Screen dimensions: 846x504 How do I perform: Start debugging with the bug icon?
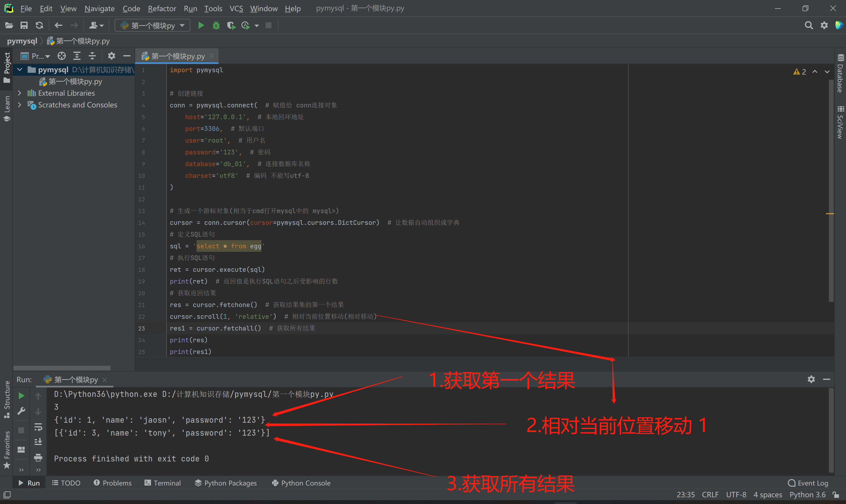click(216, 26)
